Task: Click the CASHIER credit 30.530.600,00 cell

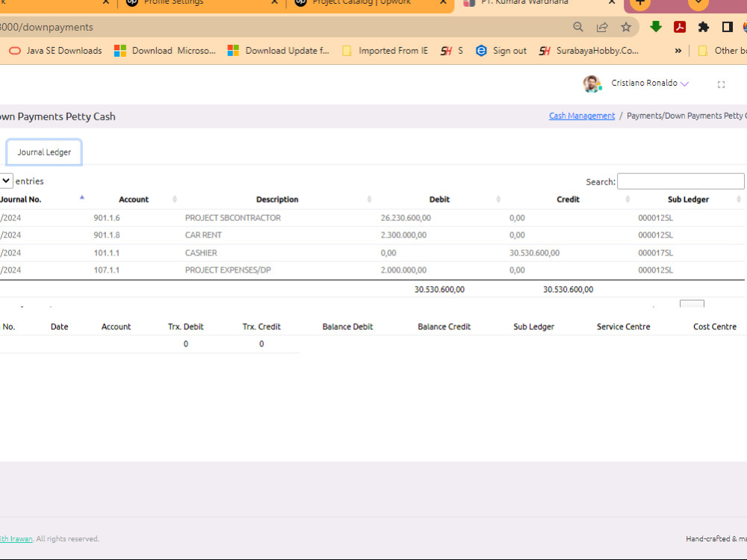Action: (535, 253)
